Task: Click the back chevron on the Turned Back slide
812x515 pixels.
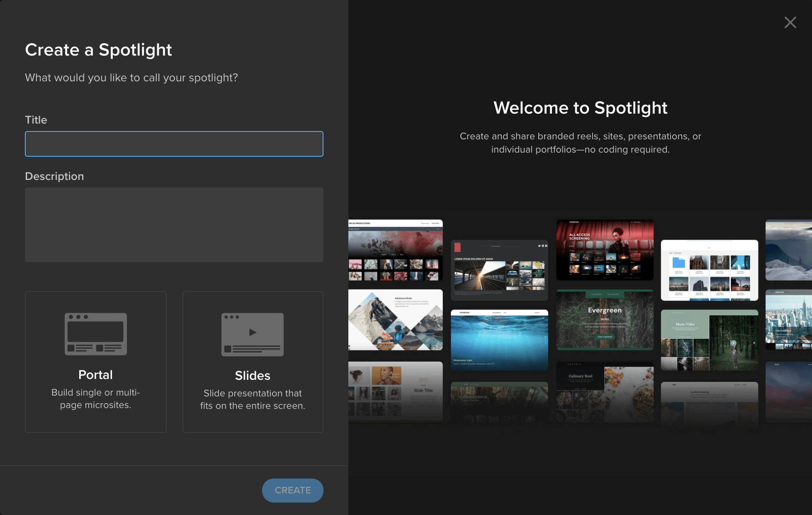Action: pos(453,398)
